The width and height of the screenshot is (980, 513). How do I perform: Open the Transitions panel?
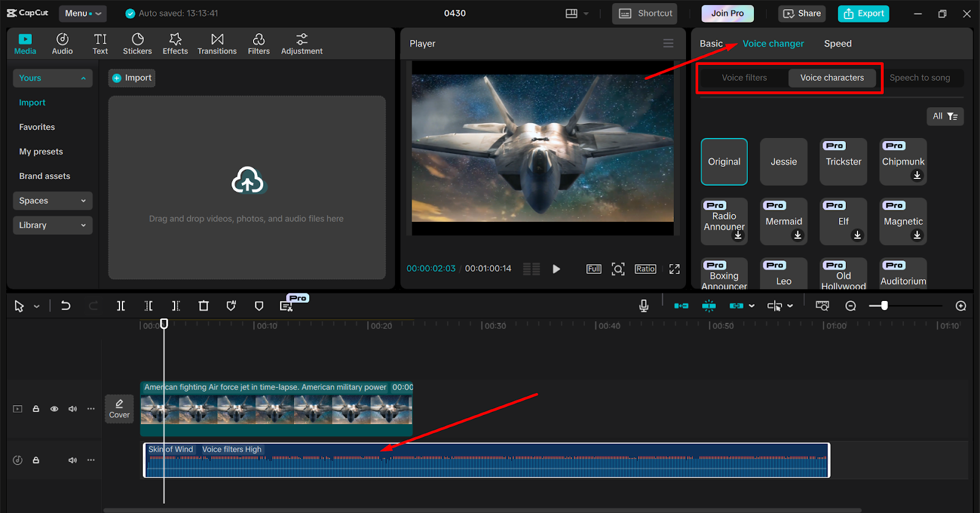pyautogui.click(x=217, y=44)
